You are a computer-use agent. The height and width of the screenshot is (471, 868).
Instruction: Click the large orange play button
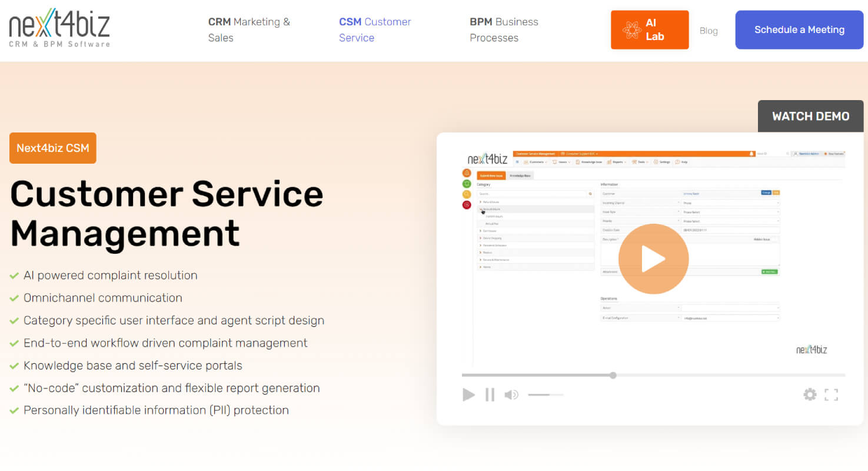[x=653, y=259]
